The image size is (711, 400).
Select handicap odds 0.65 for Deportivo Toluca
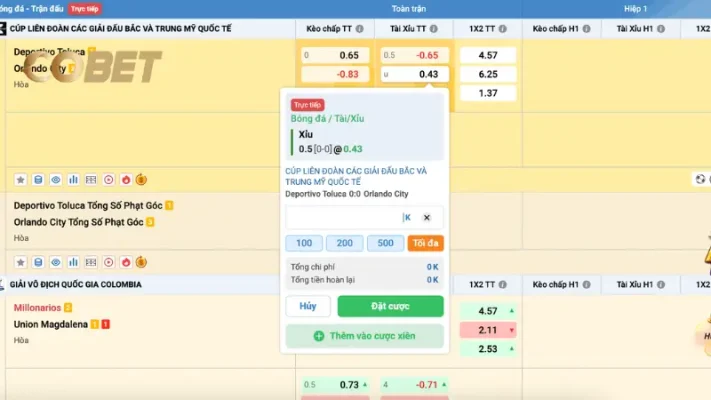pyautogui.click(x=335, y=55)
